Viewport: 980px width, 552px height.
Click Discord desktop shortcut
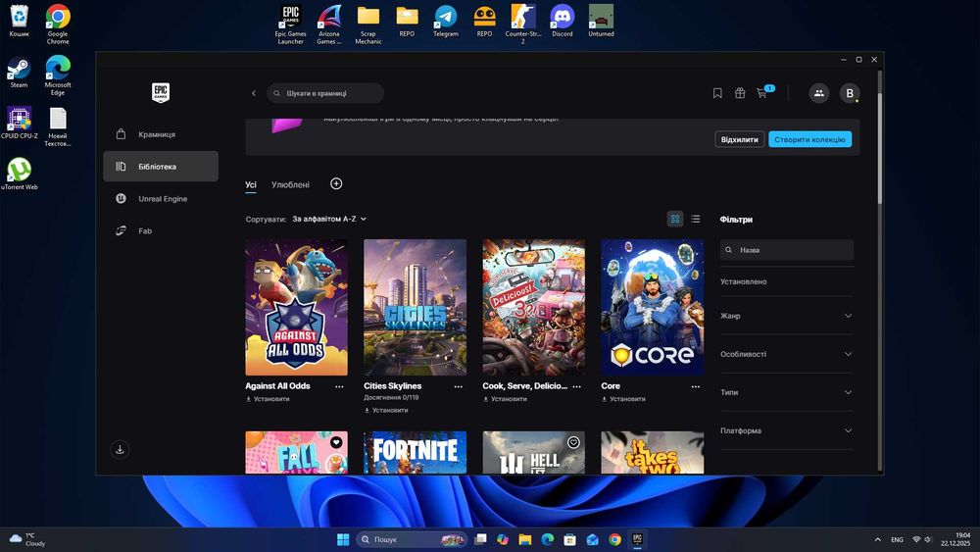562,21
